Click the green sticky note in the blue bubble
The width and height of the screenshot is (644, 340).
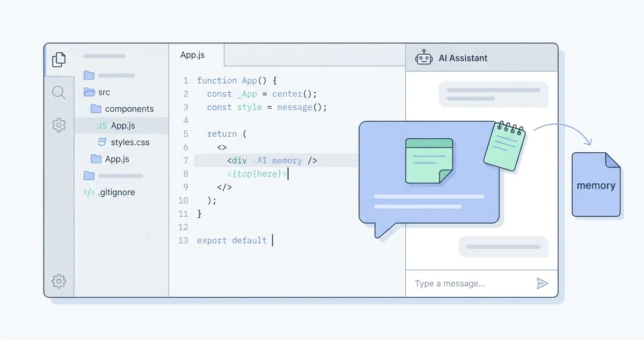coord(429,161)
